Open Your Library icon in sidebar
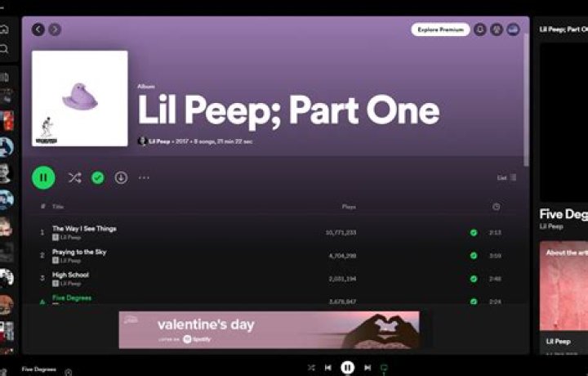The height and width of the screenshot is (376, 588). 4,78
